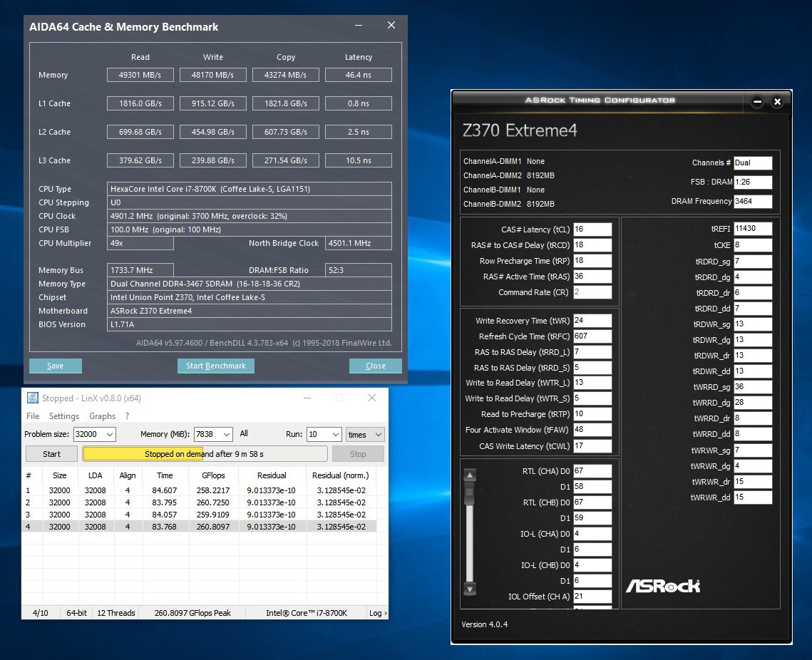Viewport: 812px width, 660px height.
Task: Open the Run count dropdown in LinX
Action: (x=336, y=434)
